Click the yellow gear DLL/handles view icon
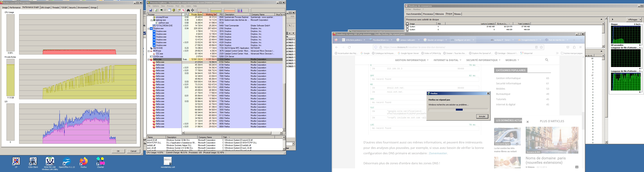 point(173,10)
